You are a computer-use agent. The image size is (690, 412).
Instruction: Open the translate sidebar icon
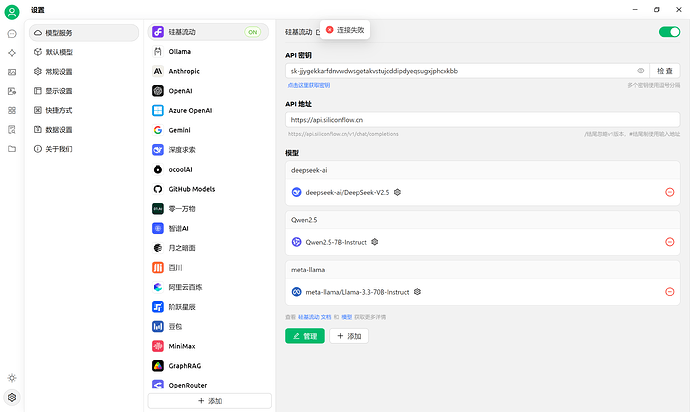[12, 91]
